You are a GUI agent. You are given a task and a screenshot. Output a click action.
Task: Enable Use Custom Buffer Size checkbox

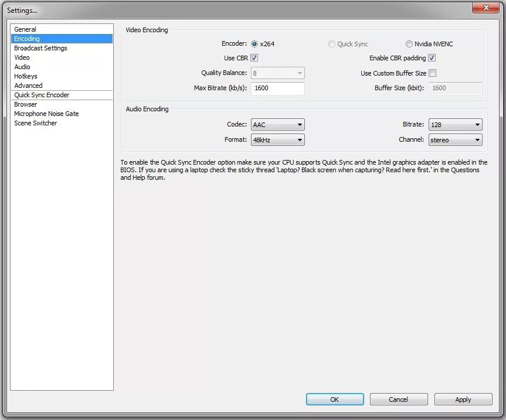(x=433, y=73)
